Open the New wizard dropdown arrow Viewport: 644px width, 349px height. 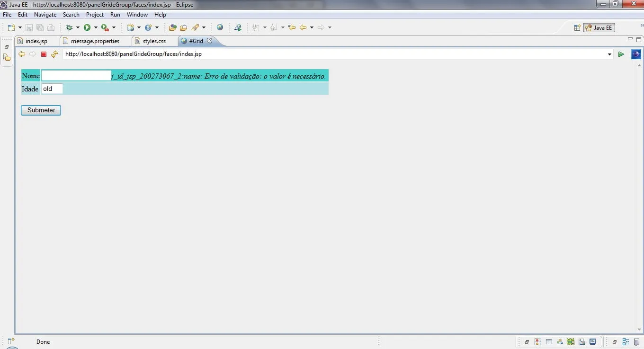(x=20, y=27)
